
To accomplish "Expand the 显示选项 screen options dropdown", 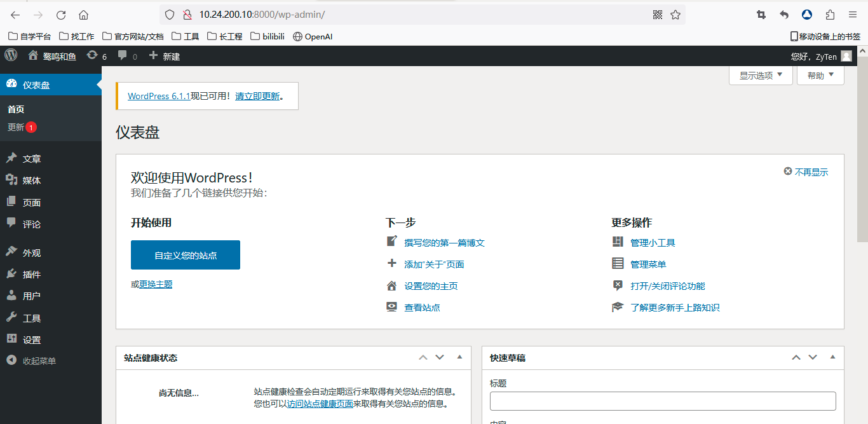I will (761, 75).
